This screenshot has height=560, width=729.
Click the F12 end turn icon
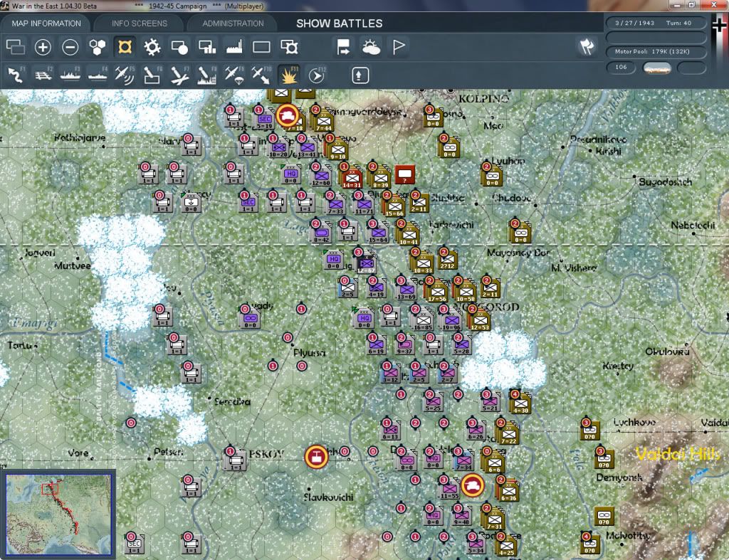317,75
